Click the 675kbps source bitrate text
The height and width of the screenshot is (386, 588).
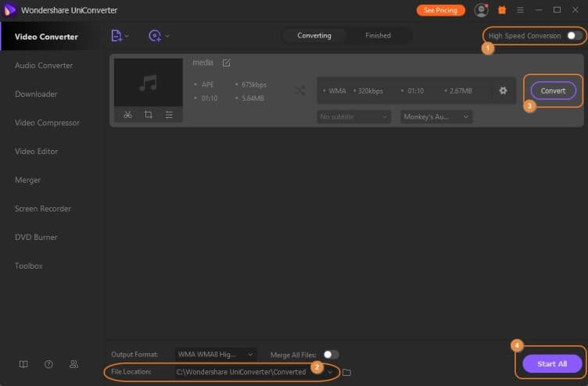(x=254, y=84)
